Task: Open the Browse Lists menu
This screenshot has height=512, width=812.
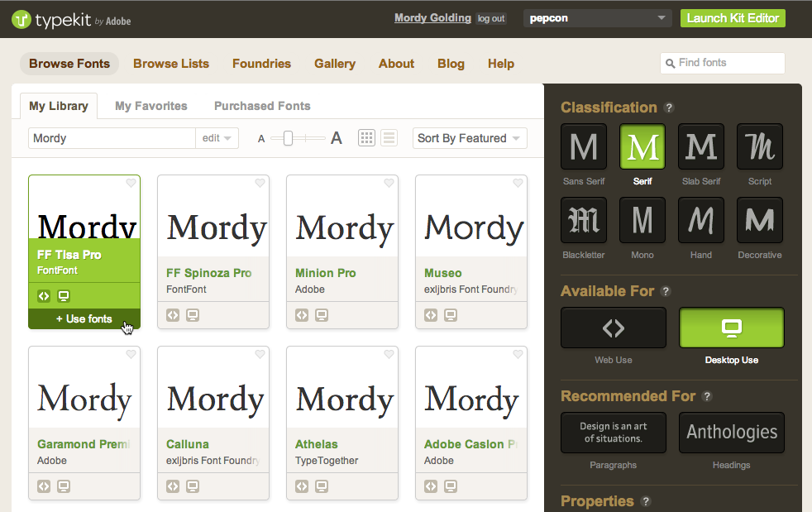Action: [x=171, y=64]
